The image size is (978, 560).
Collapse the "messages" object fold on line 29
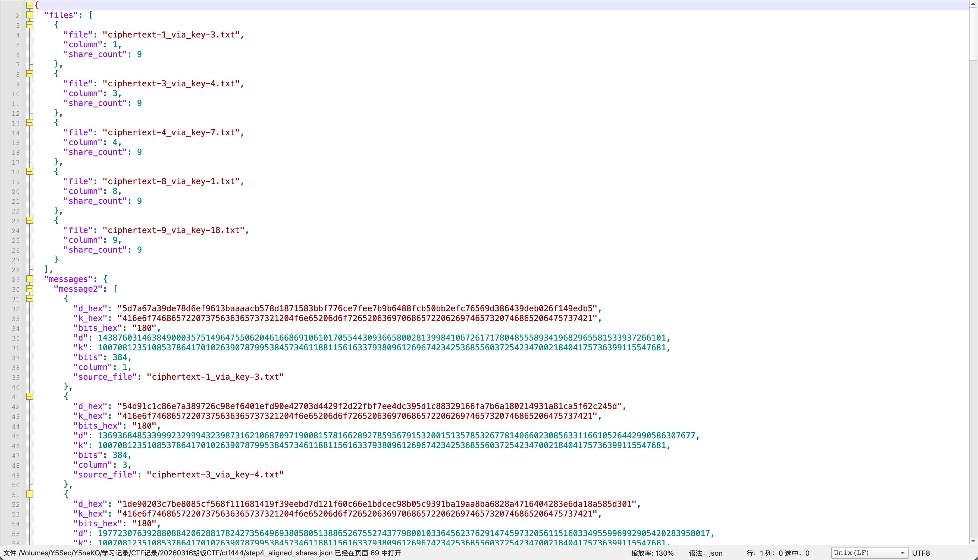tap(30, 279)
